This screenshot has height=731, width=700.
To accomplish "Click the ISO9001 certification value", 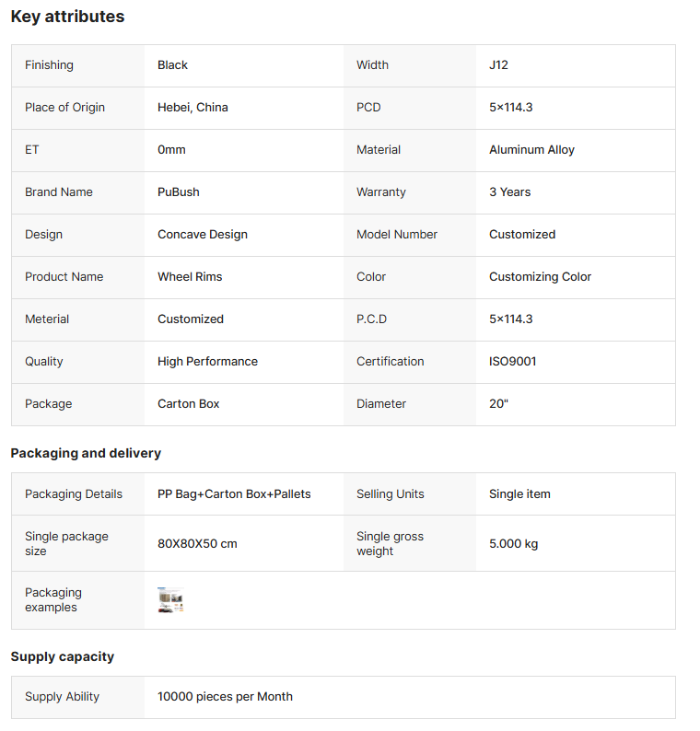I will point(512,361).
